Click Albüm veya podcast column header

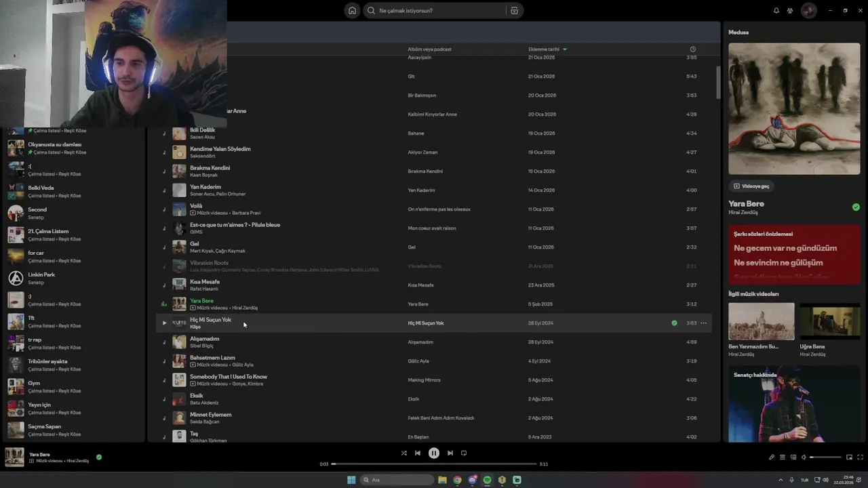tap(429, 49)
